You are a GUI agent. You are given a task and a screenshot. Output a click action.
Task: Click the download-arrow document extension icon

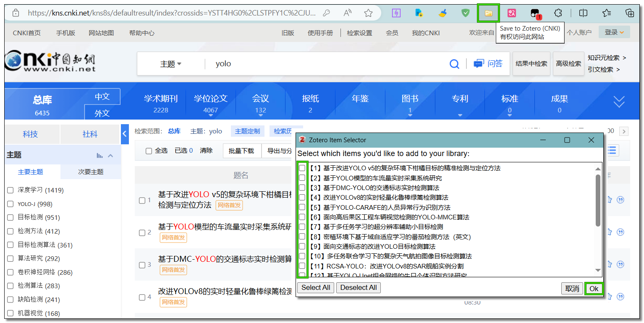(x=419, y=13)
